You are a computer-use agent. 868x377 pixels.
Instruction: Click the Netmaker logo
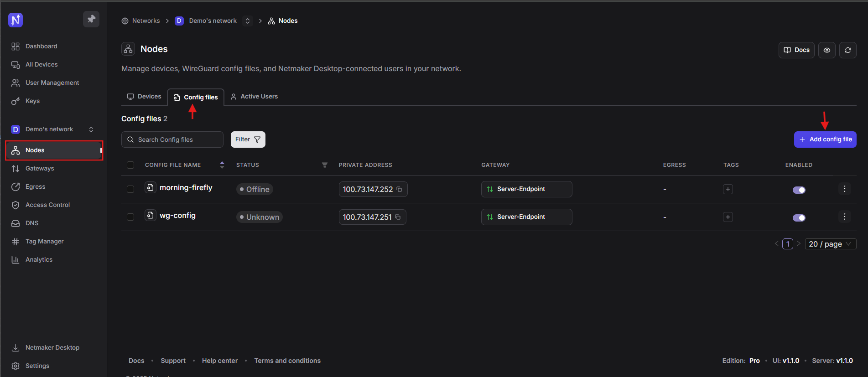point(16,20)
